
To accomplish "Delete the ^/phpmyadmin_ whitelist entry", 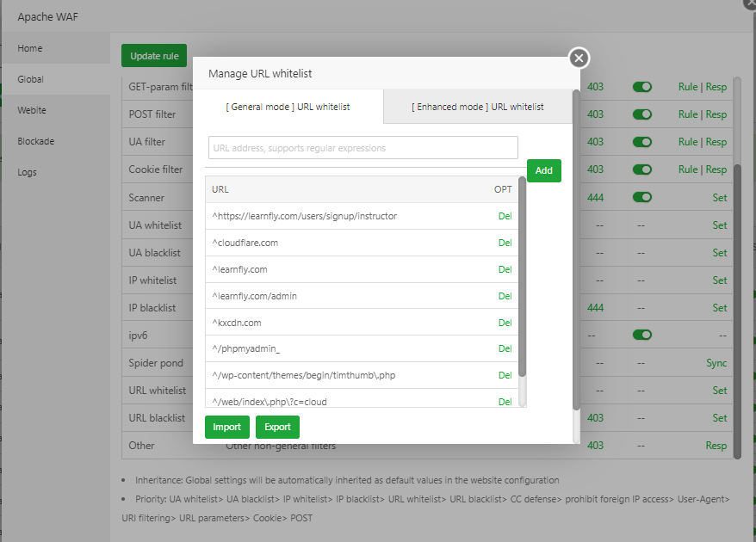I will (x=505, y=349).
